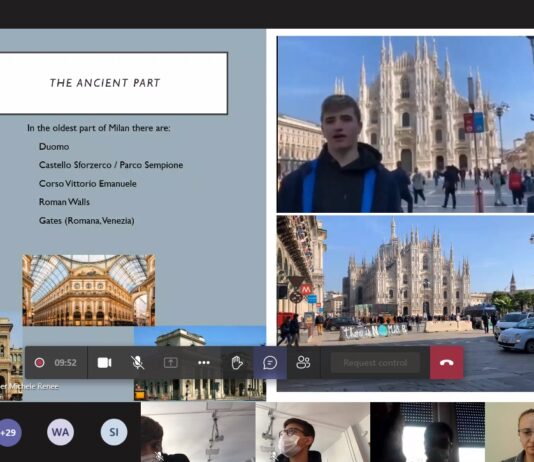Open the +29 more participants avatar

click(9, 432)
